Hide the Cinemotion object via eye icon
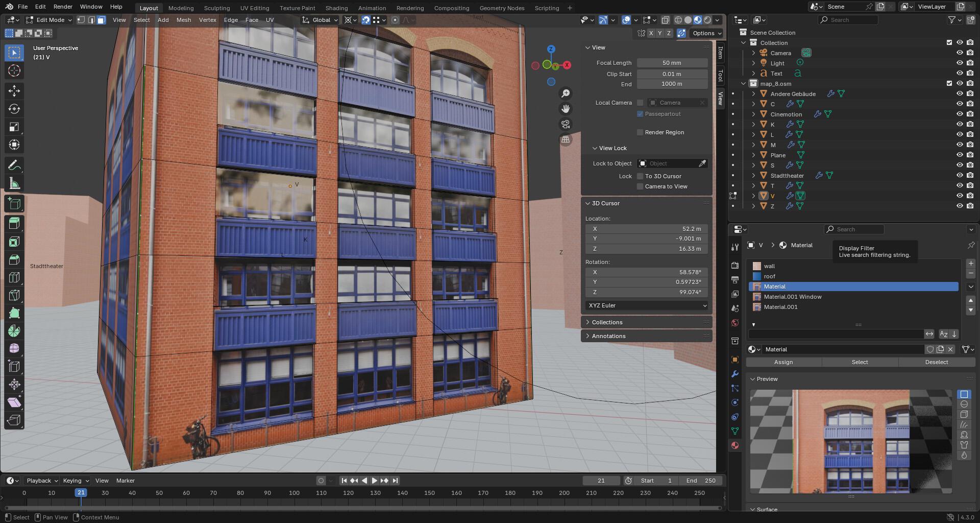The width and height of the screenshot is (980, 523). click(960, 114)
